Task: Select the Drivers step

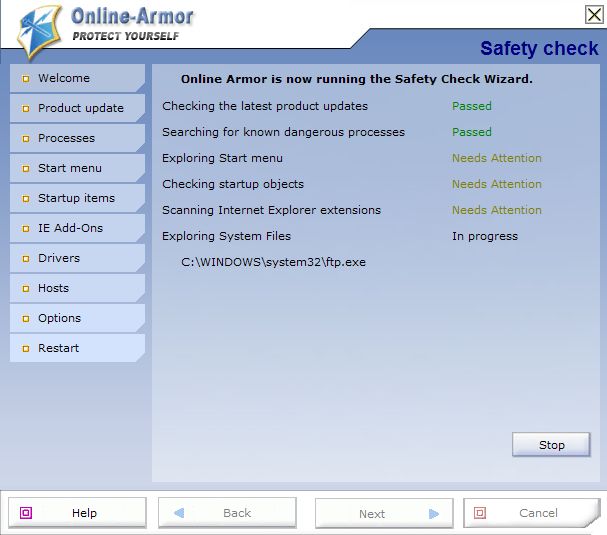Action: coord(77,258)
